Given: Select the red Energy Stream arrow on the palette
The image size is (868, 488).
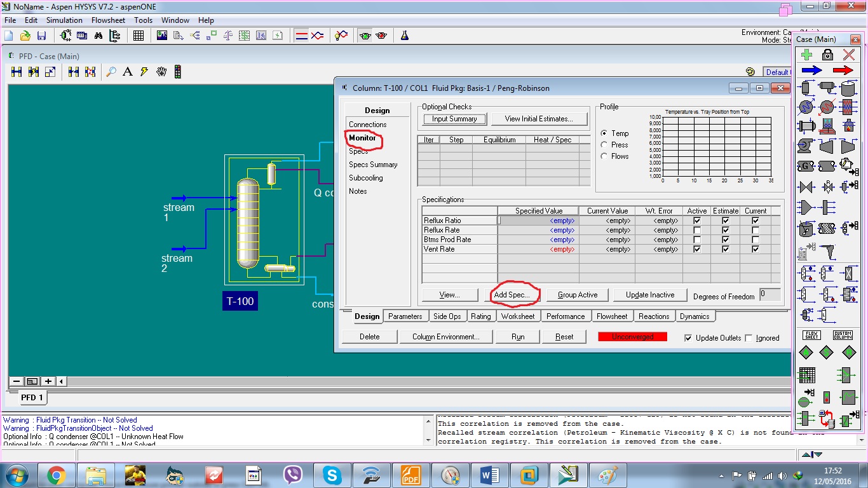Looking at the screenshot, I should click(x=843, y=70).
